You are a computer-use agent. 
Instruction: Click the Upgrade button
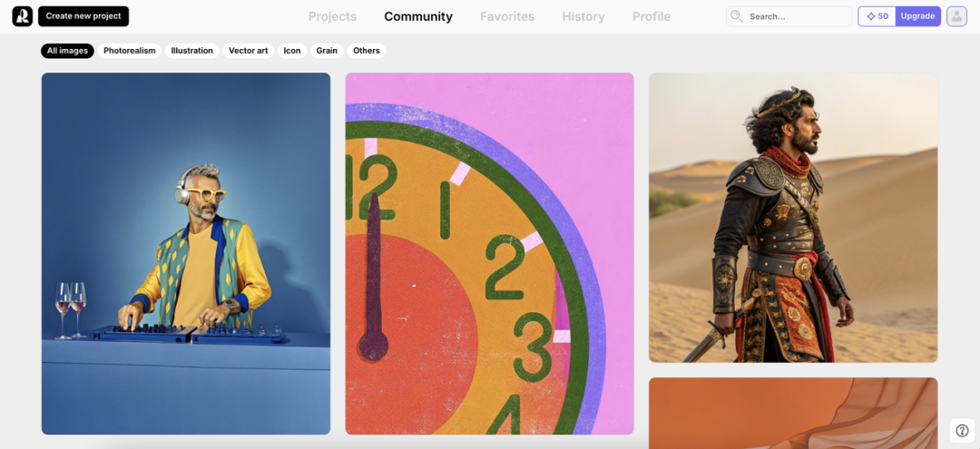tap(917, 16)
